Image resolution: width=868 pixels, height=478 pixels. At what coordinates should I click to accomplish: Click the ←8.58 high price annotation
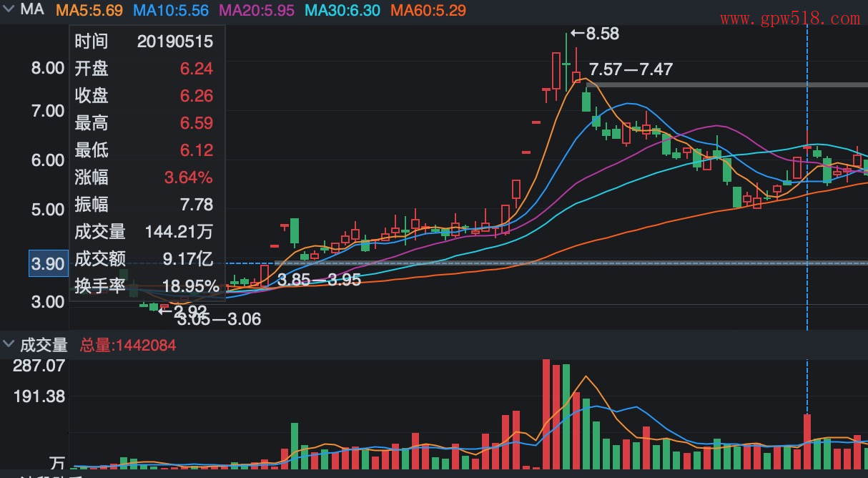tap(594, 33)
